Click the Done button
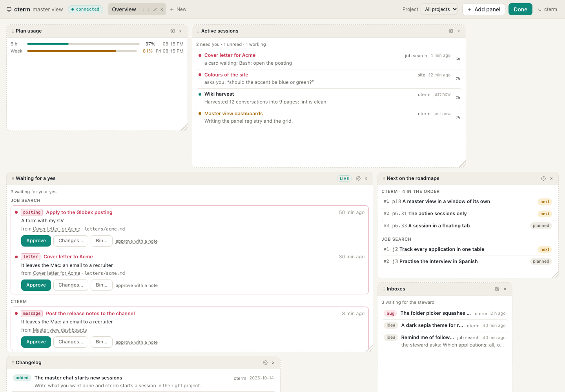This screenshot has width=565, height=392. click(520, 9)
